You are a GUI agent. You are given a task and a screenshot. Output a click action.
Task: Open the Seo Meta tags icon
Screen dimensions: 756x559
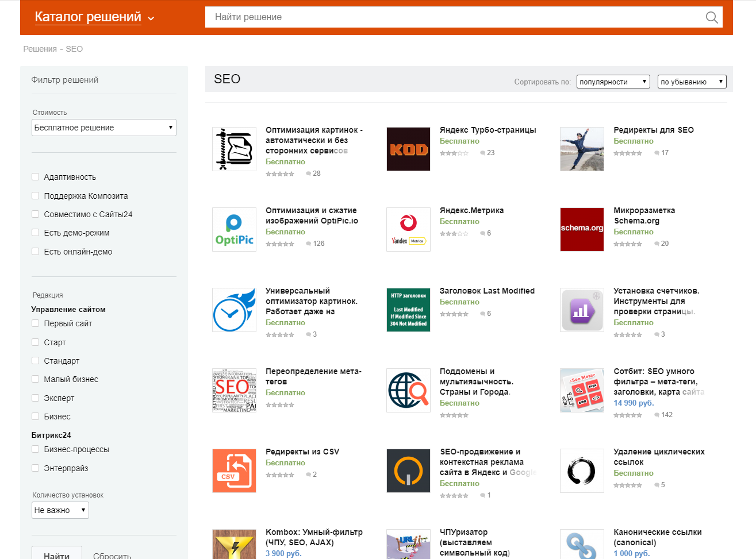click(x=582, y=390)
